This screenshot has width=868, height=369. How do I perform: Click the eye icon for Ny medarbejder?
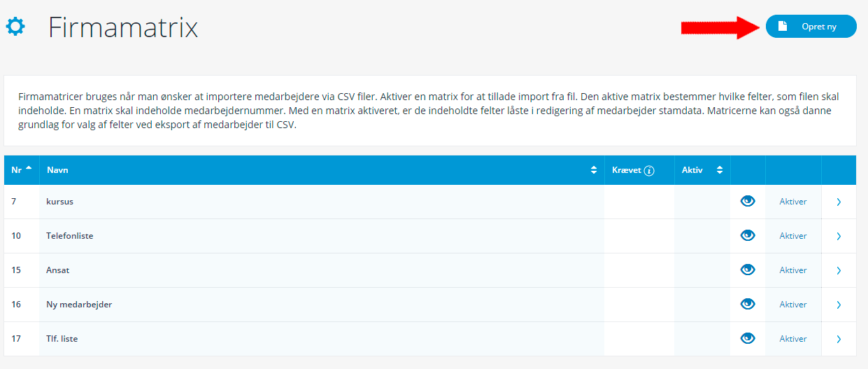pyautogui.click(x=748, y=305)
